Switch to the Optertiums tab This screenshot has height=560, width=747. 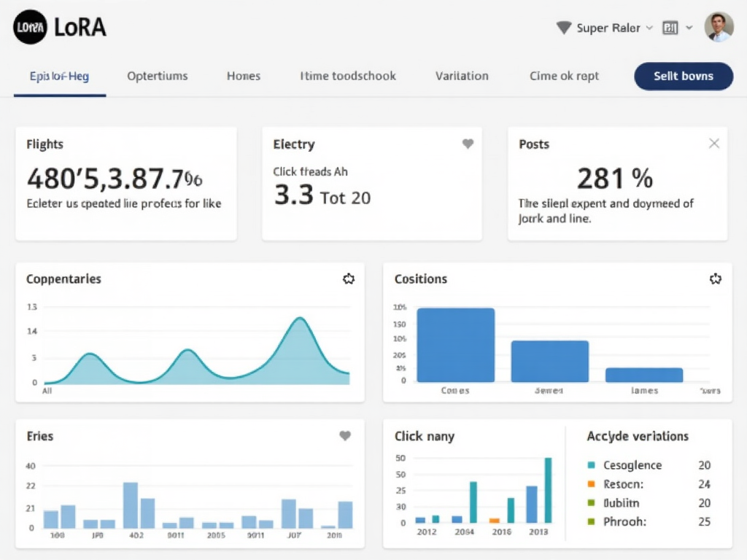[157, 76]
